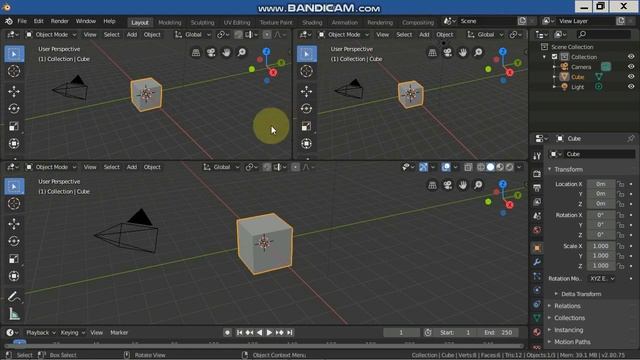640x360 pixels.
Task: Click the camera view icon in the top-left viewport
Action: 211,52
